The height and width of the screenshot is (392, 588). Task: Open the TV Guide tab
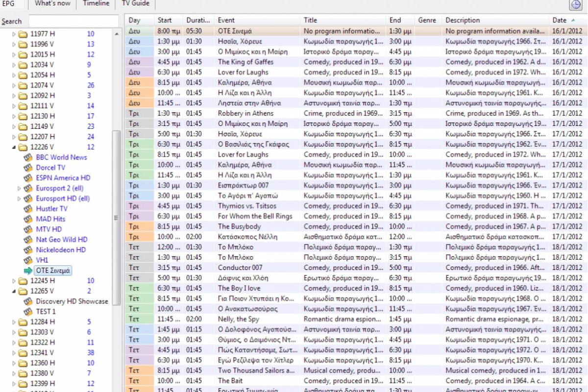pos(135,4)
